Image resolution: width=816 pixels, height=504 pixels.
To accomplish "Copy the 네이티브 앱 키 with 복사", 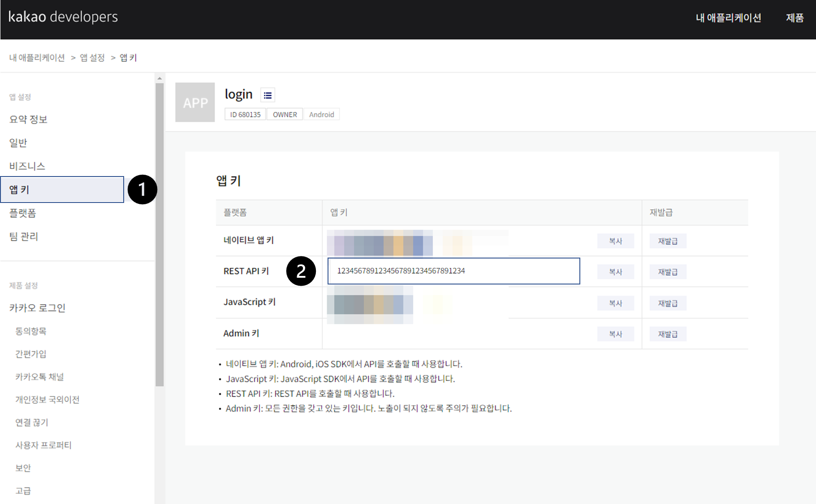I will pyautogui.click(x=615, y=241).
